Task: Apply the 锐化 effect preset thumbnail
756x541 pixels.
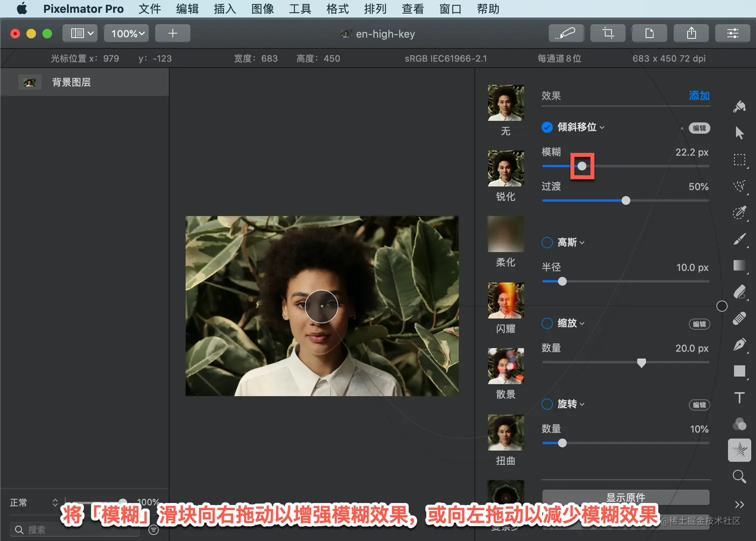Action: pos(506,168)
